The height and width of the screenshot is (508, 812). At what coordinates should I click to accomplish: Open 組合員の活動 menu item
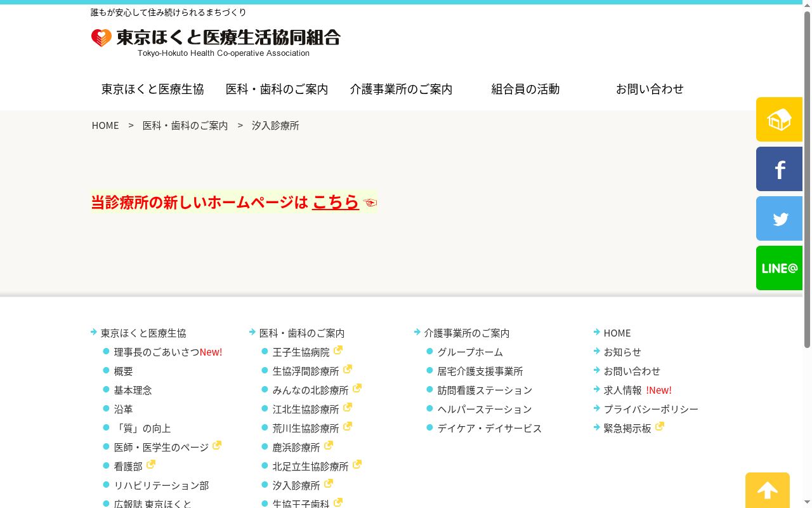click(x=526, y=89)
